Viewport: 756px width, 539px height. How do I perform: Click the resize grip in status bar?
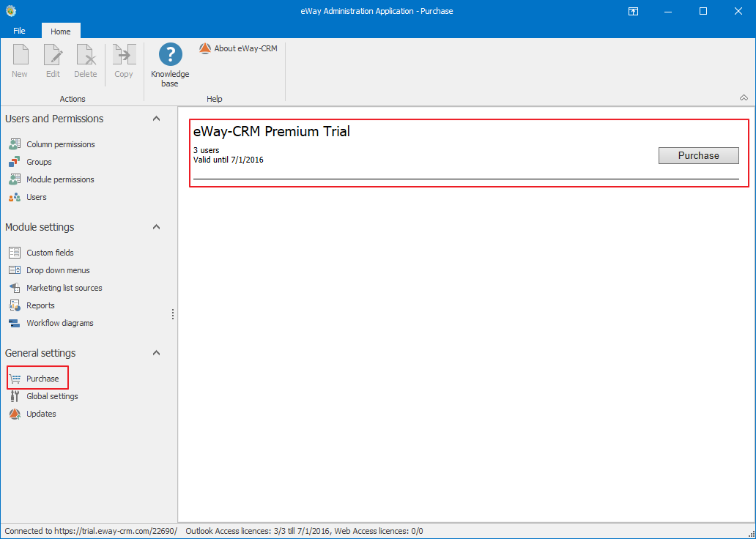click(750, 534)
